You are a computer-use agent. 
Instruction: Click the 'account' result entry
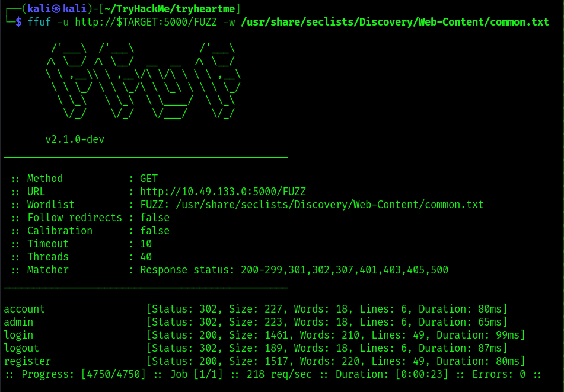24,309
